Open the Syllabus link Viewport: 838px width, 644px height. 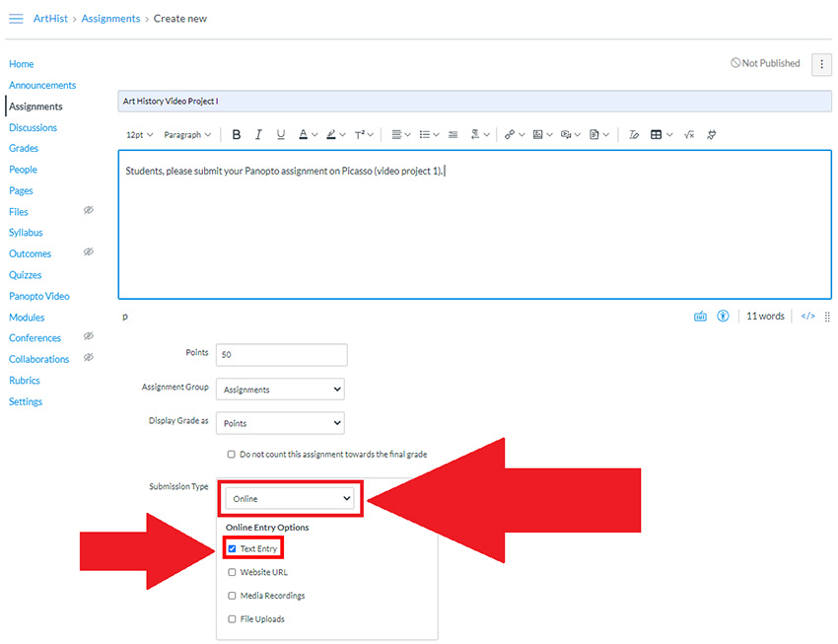tap(26, 233)
